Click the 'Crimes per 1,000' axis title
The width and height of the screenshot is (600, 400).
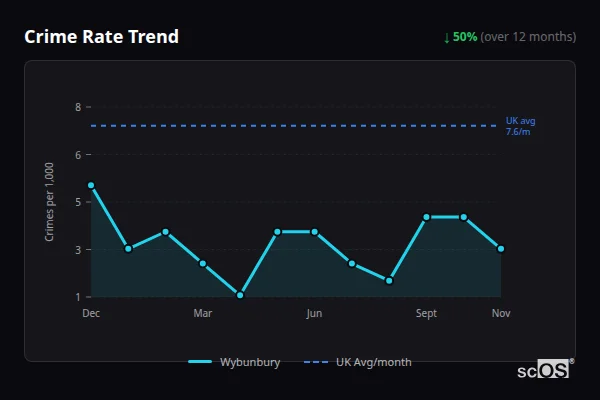[49, 202]
